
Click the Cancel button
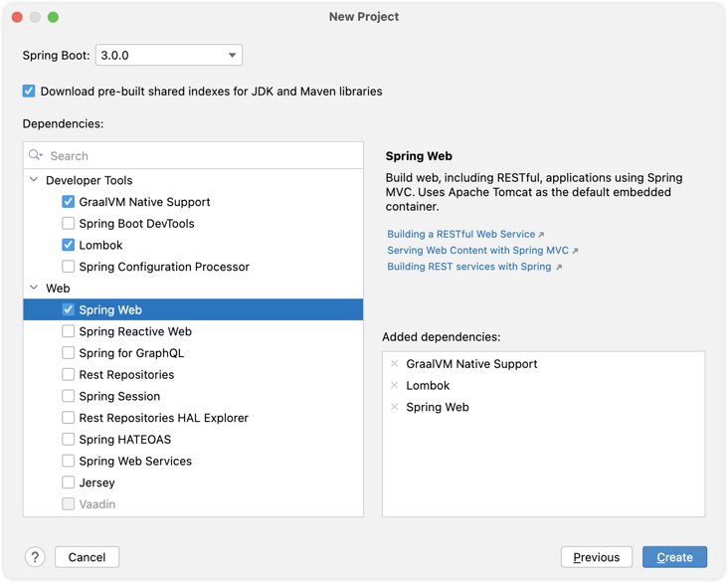pyautogui.click(x=87, y=557)
